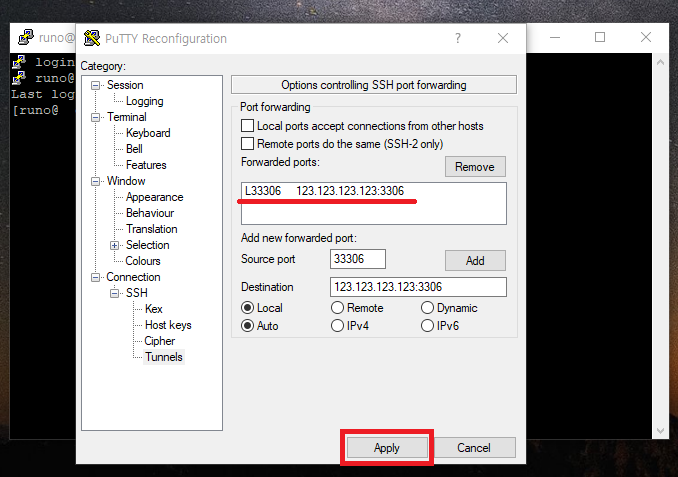Collapse the Connection tree node

pos(95,277)
